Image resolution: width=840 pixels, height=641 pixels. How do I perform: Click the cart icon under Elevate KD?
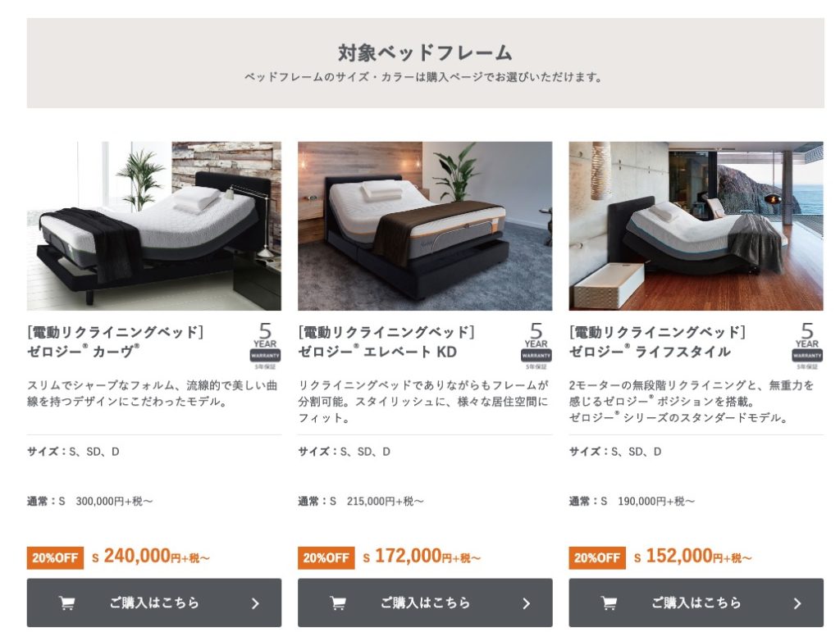(338, 603)
